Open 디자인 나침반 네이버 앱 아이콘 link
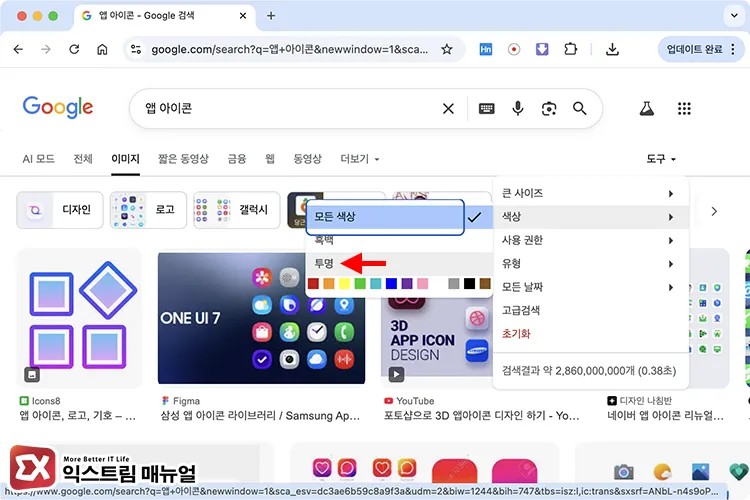This screenshot has width=750, height=500. pos(665,415)
